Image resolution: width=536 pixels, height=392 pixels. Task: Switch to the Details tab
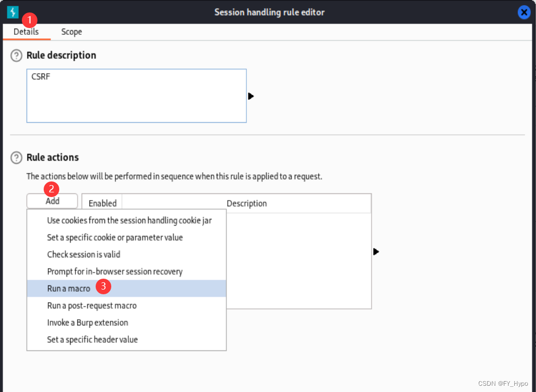click(x=27, y=32)
